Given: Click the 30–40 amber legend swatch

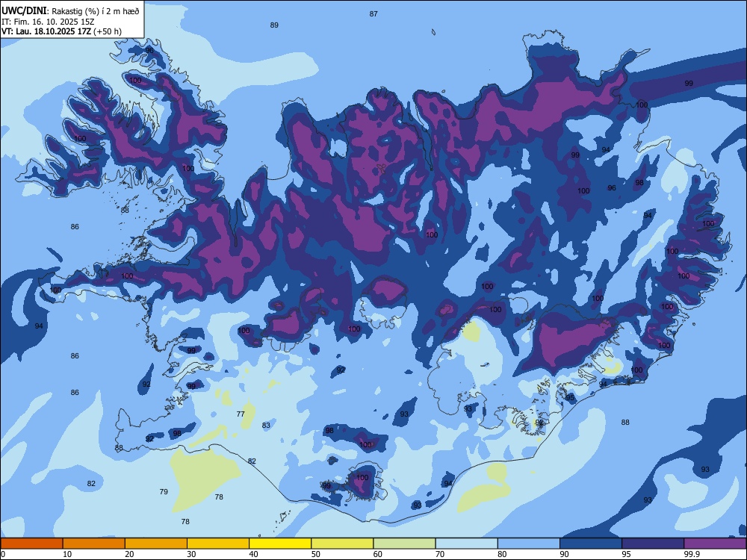Looking at the screenshot, I should pyautogui.click(x=218, y=544).
